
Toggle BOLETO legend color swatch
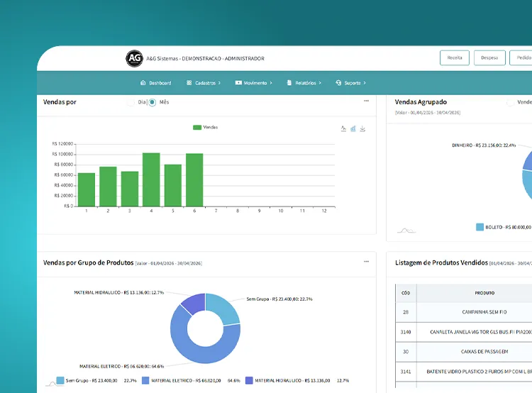tap(480, 227)
